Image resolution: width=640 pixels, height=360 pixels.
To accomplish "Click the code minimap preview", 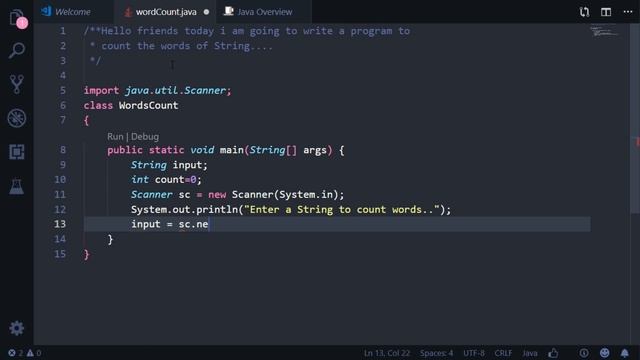I will click(604, 31).
